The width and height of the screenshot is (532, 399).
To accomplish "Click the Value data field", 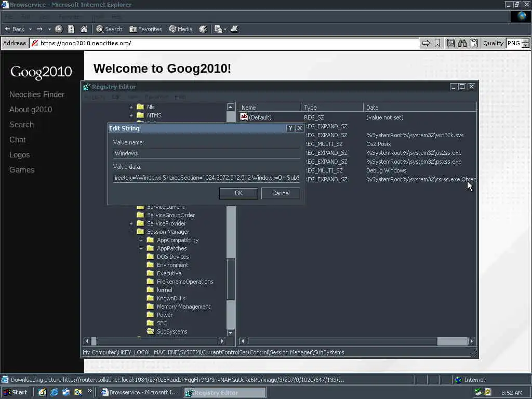I will pyautogui.click(x=206, y=178).
